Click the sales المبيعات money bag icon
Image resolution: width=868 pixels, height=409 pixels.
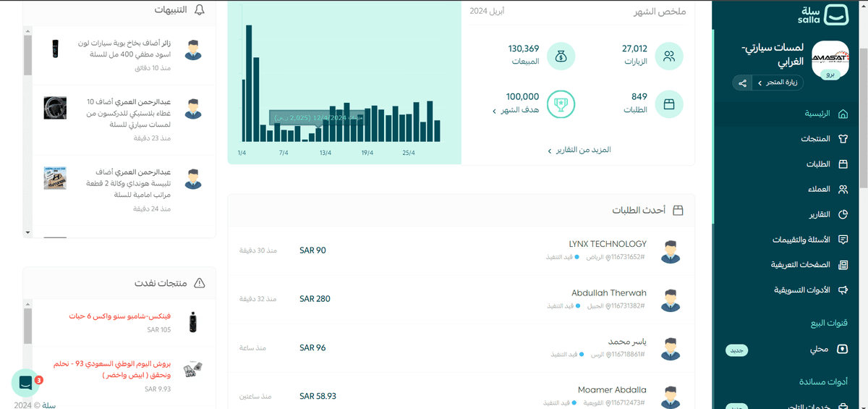click(x=561, y=56)
